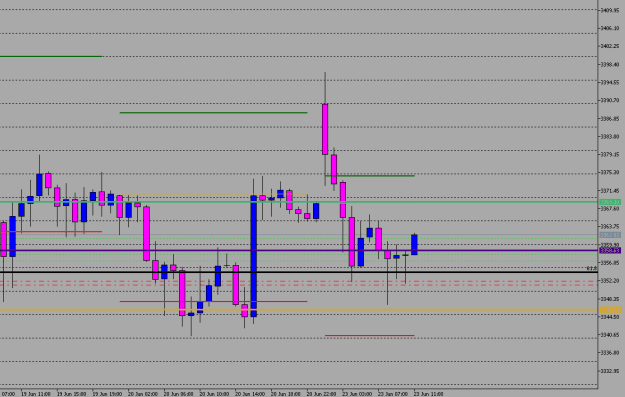Select the 20 Jun 02:00 time label
Screen dimensions: 625x397
click(x=143, y=394)
